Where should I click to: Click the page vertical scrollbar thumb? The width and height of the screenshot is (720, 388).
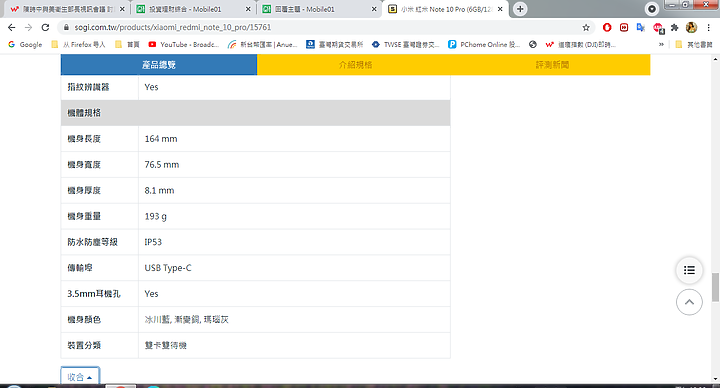pyautogui.click(x=715, y=287)
